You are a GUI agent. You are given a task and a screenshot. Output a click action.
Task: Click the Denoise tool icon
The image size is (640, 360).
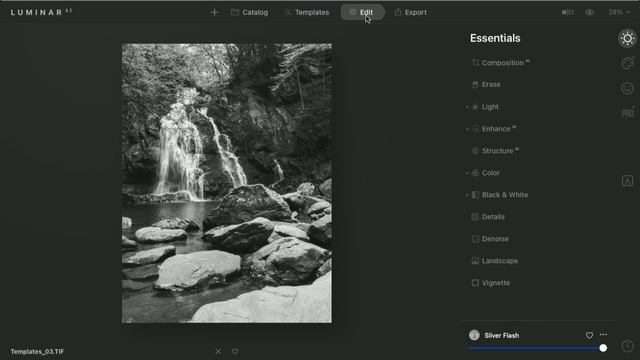475,239
